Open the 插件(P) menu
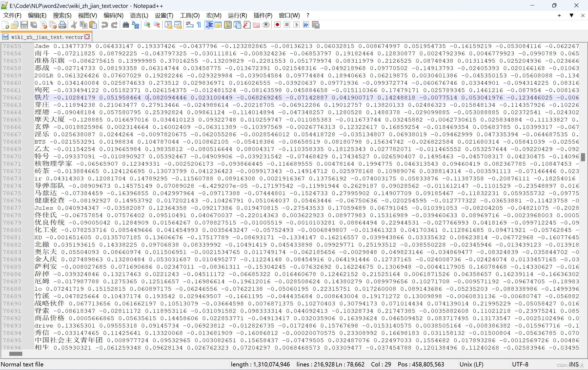The width and height of the screenshot is (588, 370). pyautogui.click(x=263, y=16)
